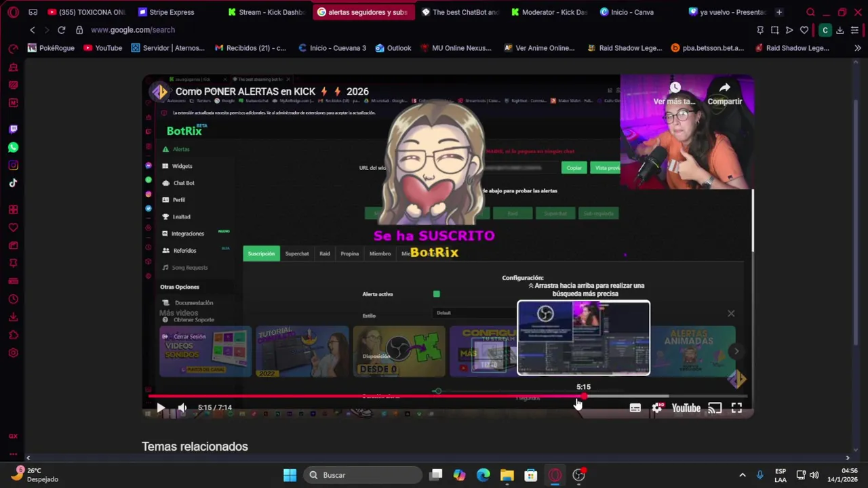Open History clock icon in sidebar
Image resolution: width=868 pixels, height=488 pixels.
[x=13, y=299]
